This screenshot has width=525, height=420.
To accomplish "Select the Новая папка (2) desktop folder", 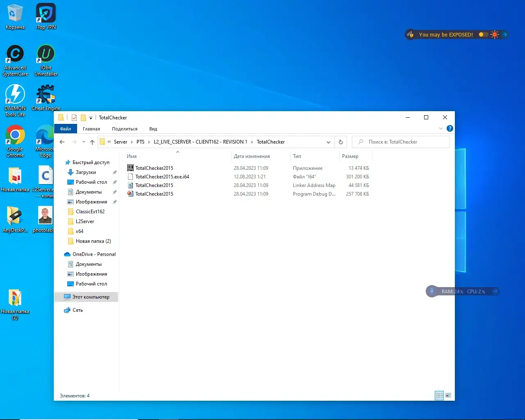I will tap(15, 304).
